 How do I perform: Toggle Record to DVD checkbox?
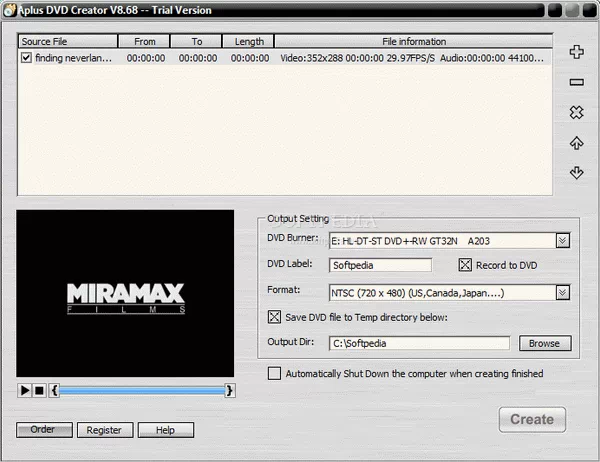(465, 265)
